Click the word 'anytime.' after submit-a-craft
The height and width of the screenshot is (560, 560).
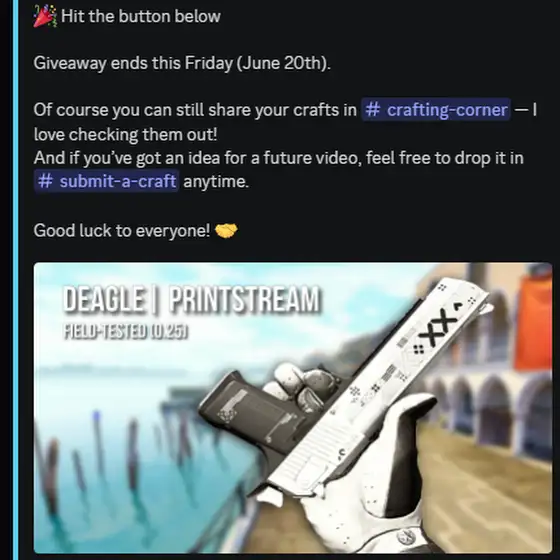click(216, 181)
